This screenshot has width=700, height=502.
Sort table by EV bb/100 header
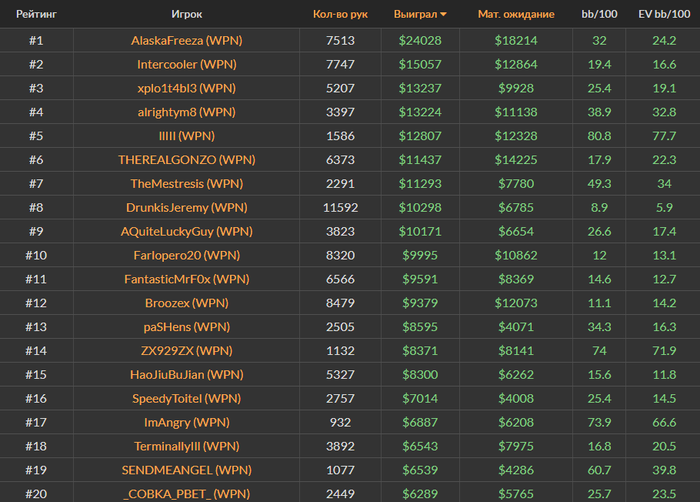coord(664,14)
